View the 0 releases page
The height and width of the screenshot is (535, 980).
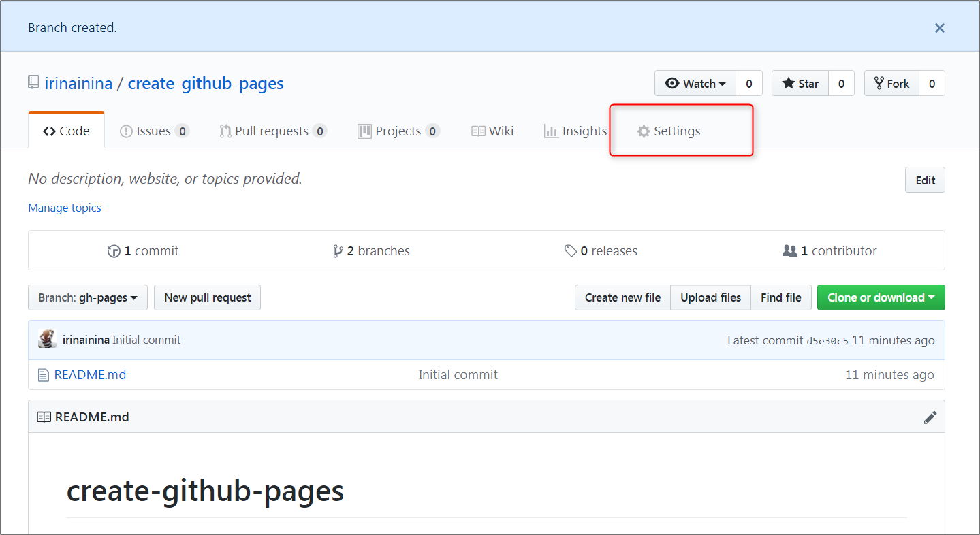(601, 250)
